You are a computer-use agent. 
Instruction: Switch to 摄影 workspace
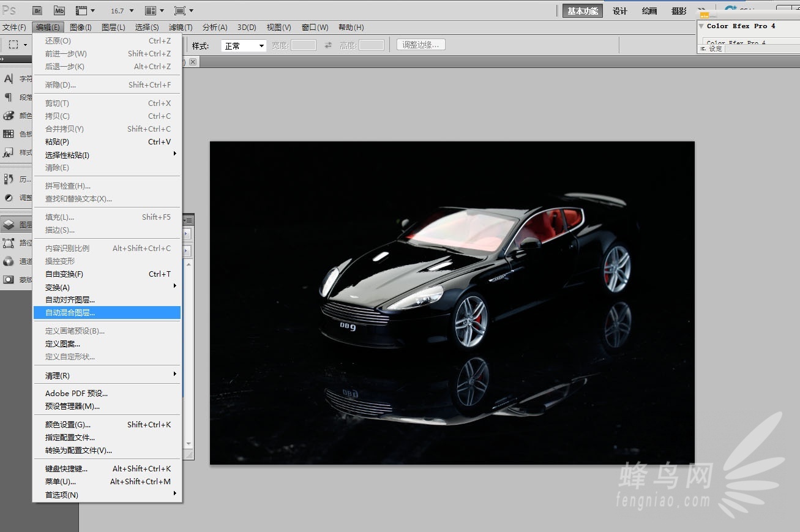679,11
